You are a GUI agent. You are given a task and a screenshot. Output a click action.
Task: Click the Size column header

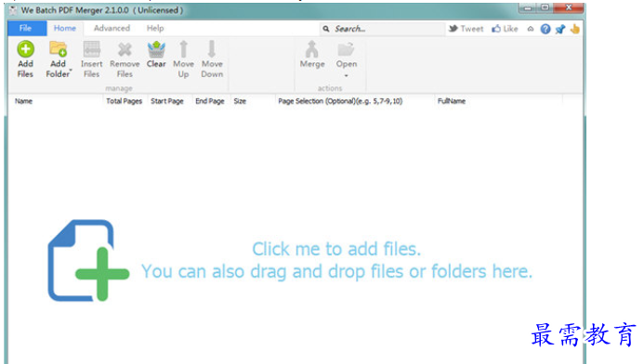[x=252, y=101]
